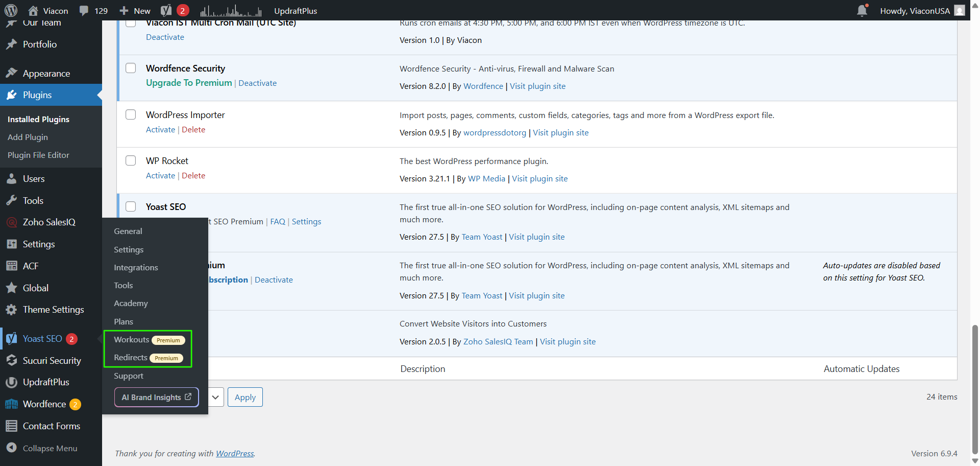Viewport: 980px width, 466px height.
Task: Click the Zoho SalesIQ Team author link
Action: coord(498,341)
